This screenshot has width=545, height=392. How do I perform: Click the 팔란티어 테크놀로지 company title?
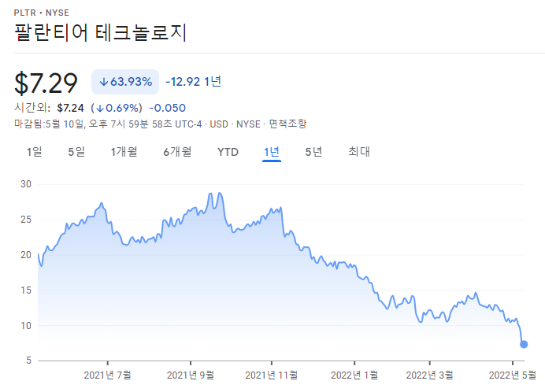pyautogui.click(x=101, y=33)
